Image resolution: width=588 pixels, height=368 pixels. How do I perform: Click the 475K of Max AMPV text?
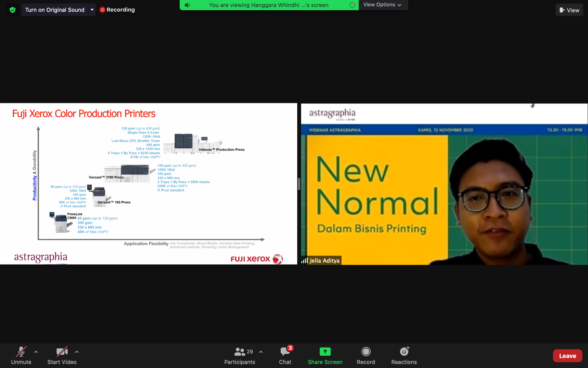[145, 157]
